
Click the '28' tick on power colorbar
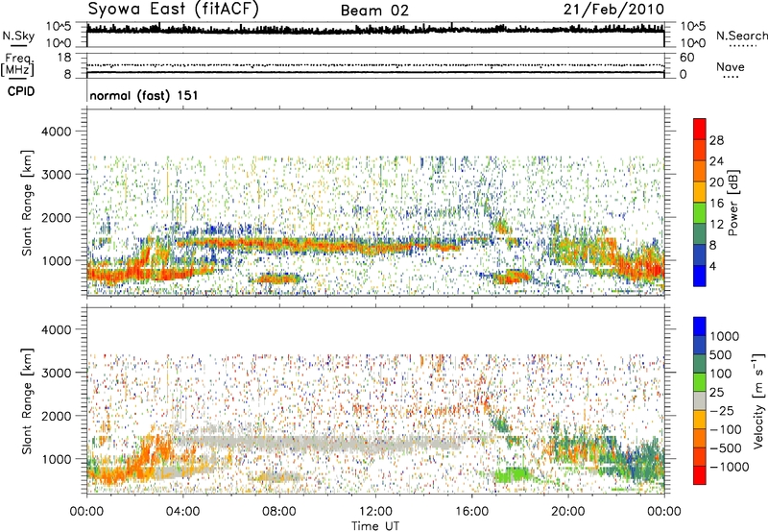point(716,140)
